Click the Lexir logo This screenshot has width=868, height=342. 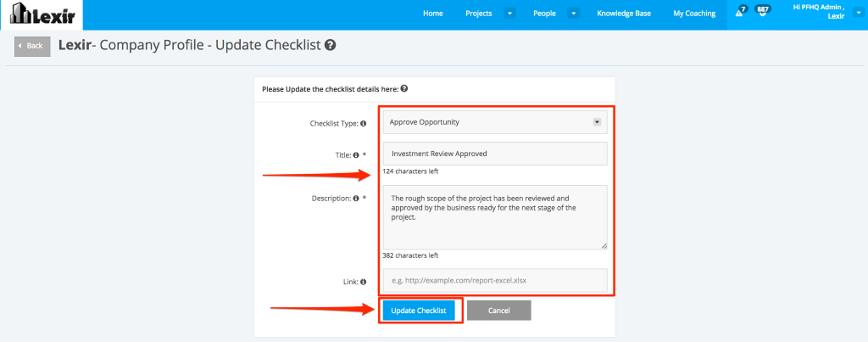[42, 15]
